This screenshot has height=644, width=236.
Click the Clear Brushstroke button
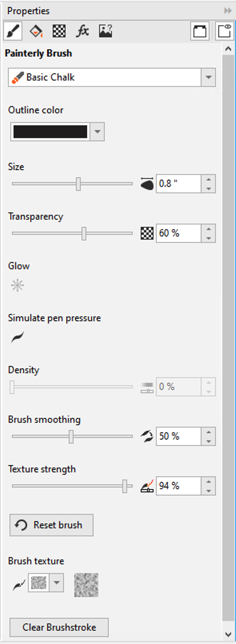pos(59,627)
